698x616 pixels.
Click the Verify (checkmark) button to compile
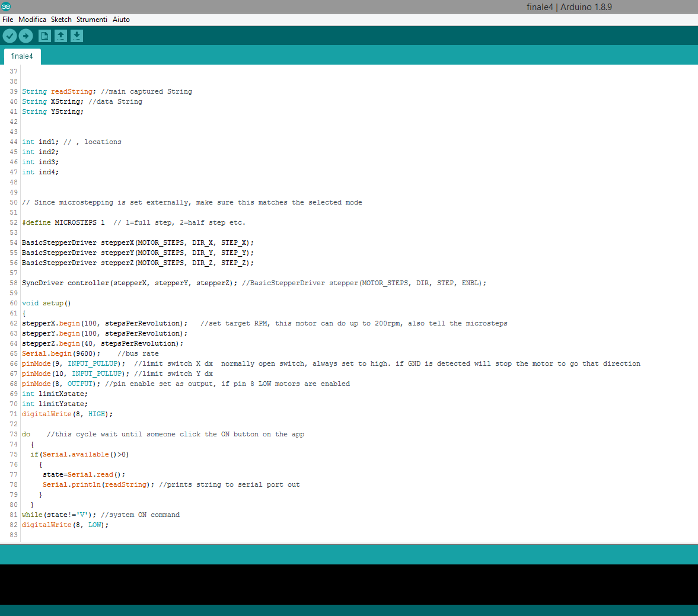coord(9,36)
